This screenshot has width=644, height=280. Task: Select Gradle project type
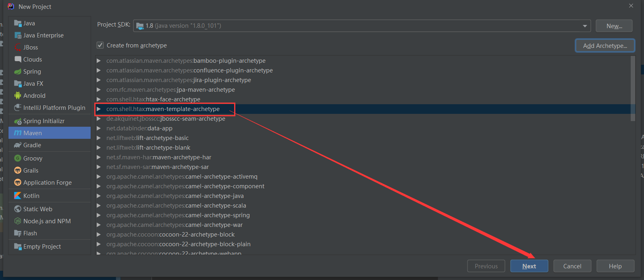(x=50, y=145)
